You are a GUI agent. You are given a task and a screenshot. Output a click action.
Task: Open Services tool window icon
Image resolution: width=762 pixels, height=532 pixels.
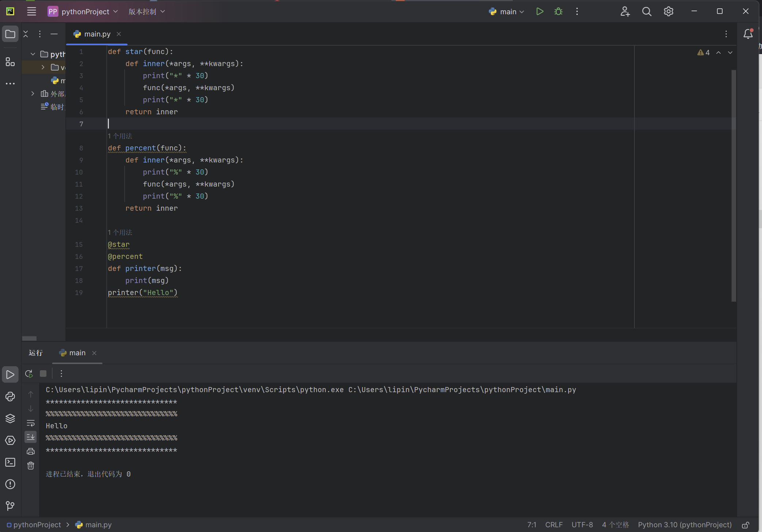click(x=10, y=440)
